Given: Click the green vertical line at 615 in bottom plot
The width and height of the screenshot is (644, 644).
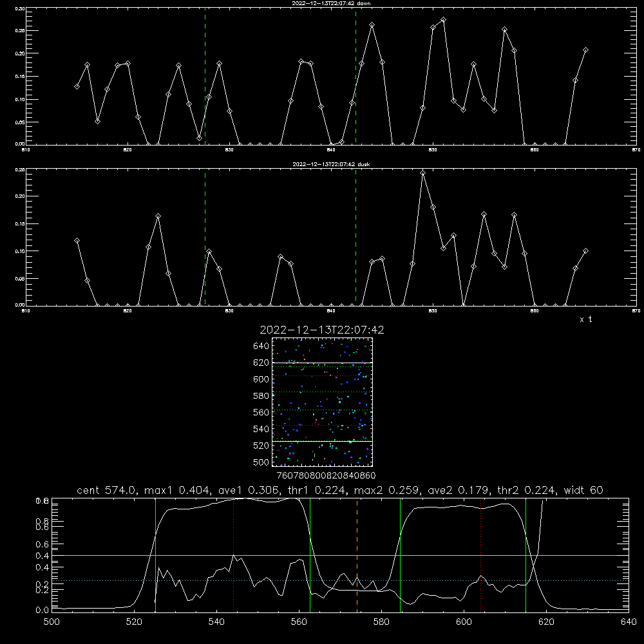Looking at the screenshot, I should (526, 554).
